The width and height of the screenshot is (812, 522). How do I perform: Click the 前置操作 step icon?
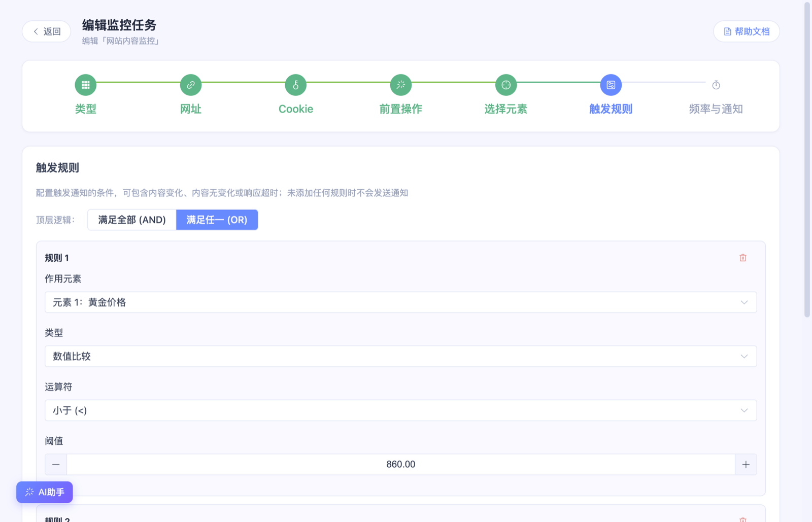(x=401, y=85)
